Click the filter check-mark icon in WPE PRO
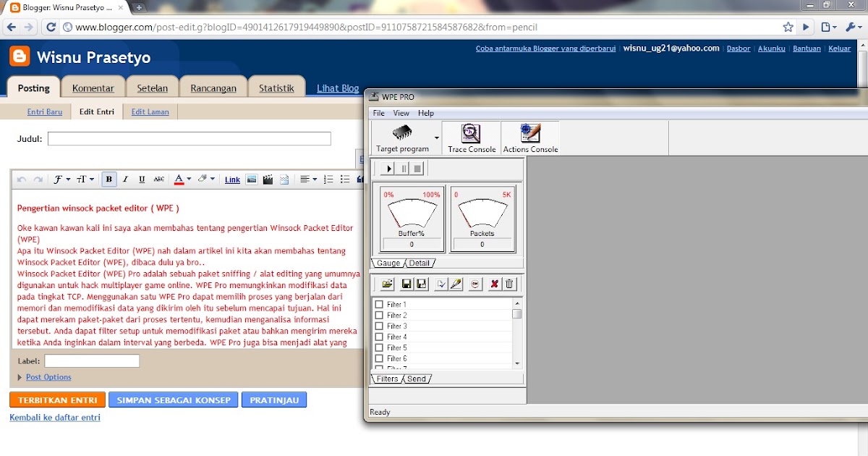 (441, 284)
